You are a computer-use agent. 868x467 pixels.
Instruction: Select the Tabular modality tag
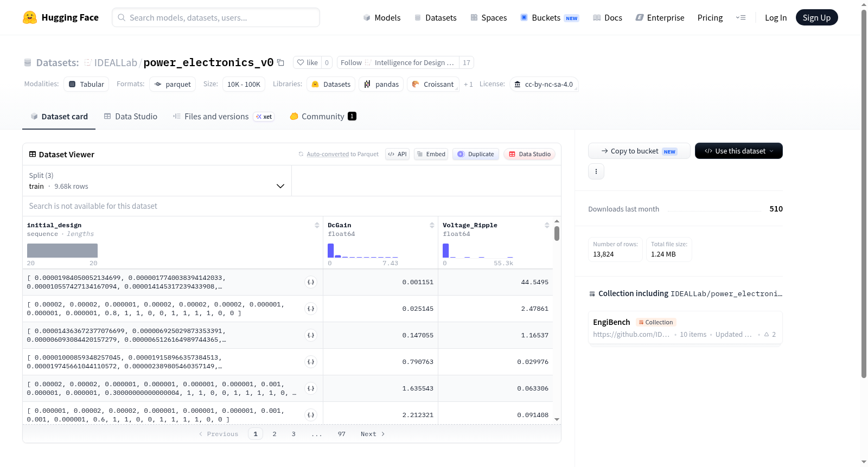tap(86, 84)
